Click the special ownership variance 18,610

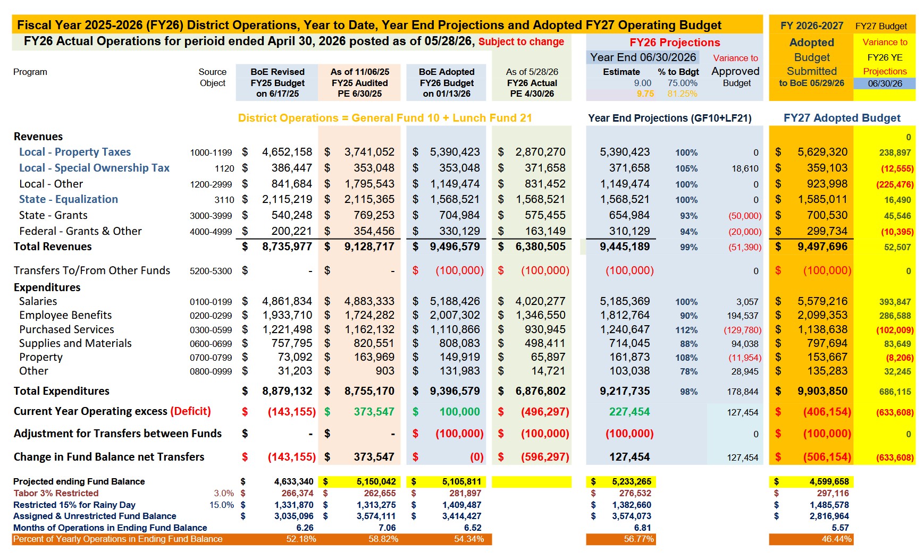pyautogui.click(x=745, y=168)
